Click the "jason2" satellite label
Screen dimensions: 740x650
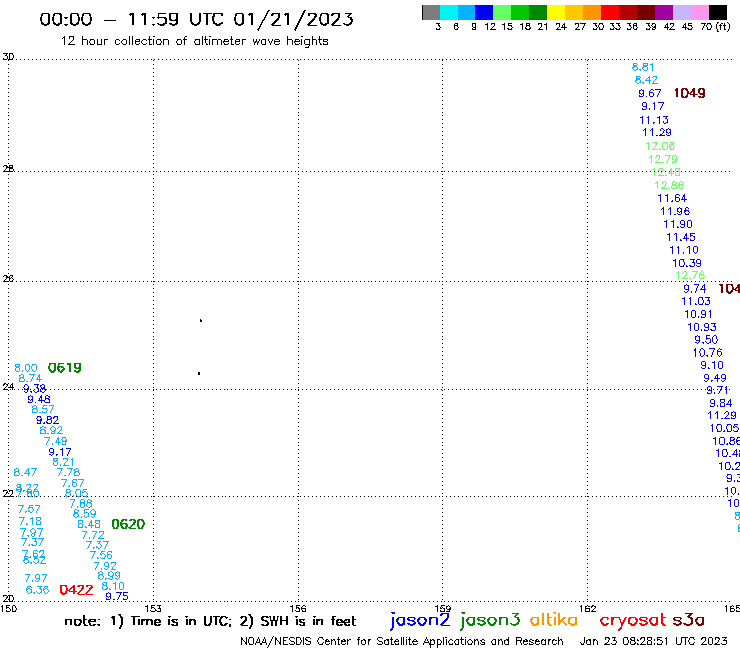point(420,620)
